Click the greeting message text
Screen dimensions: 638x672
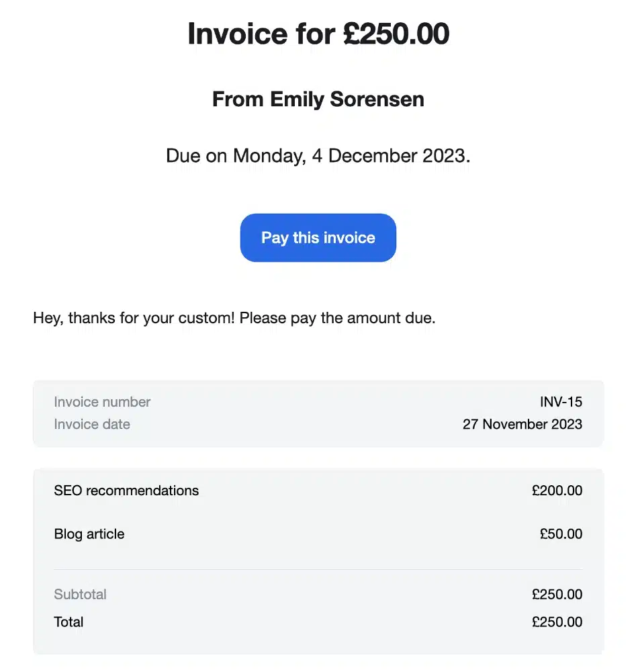click(234, 317)
